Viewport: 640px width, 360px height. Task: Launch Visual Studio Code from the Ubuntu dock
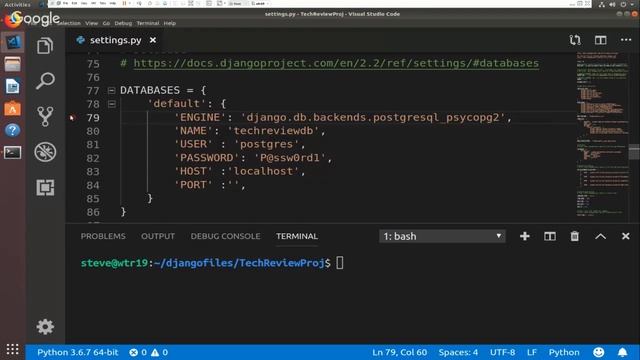click(13, 42)
